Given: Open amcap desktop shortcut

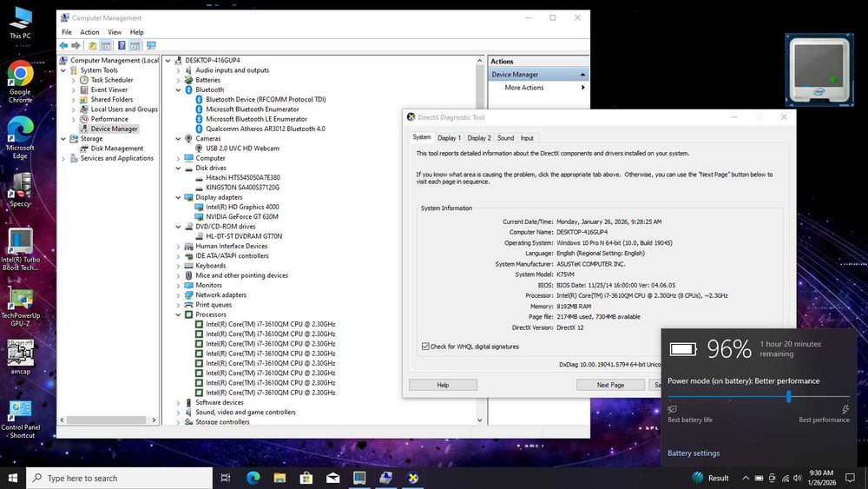Looking at the screenshot, I should (x=21, y=357).
